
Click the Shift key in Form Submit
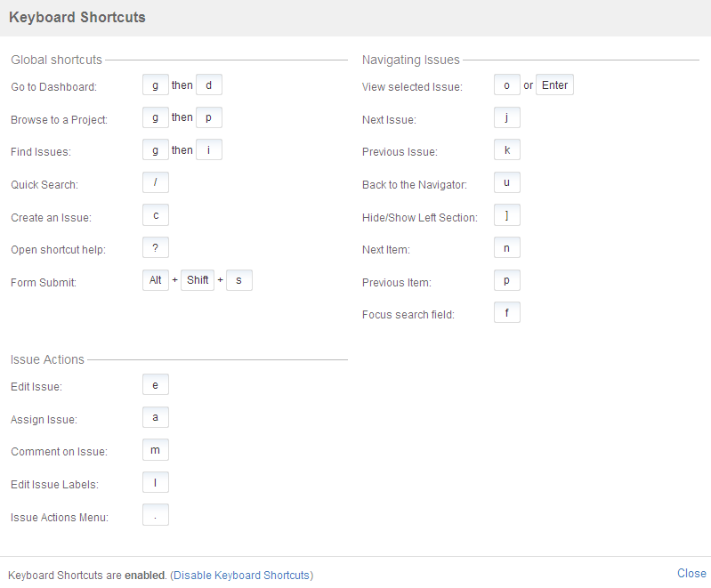(x=198, y=280)
